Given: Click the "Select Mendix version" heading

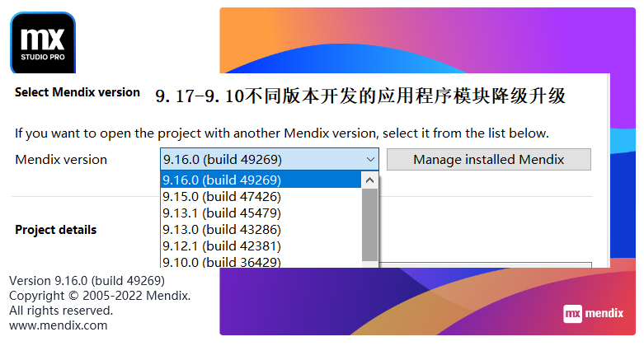Looking at the screenshot, I should point(78,92).
